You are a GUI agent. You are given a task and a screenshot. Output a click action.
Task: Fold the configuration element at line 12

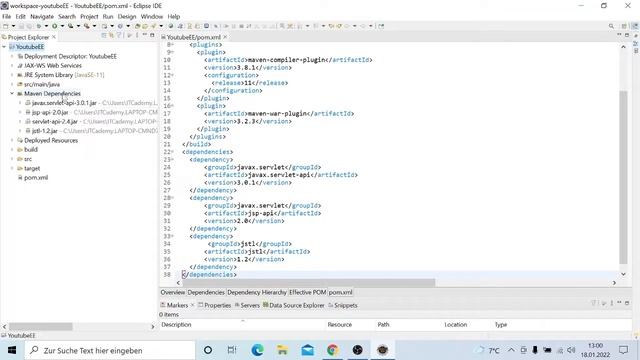click(172, 75)
